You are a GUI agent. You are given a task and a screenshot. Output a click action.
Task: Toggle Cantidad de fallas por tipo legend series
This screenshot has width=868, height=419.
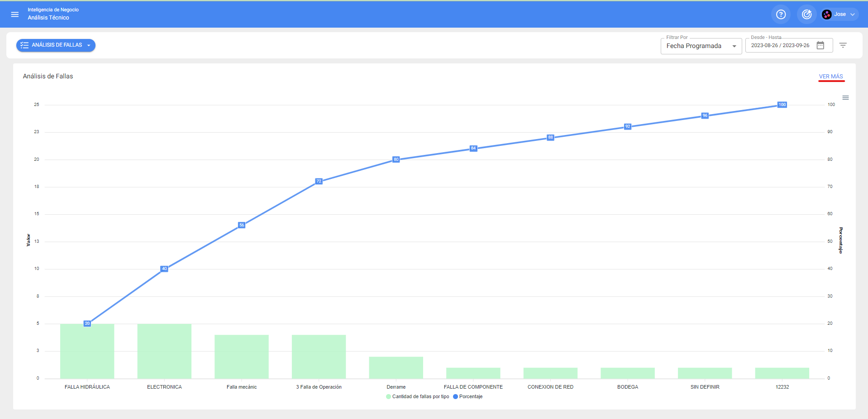tap(418, 397)
